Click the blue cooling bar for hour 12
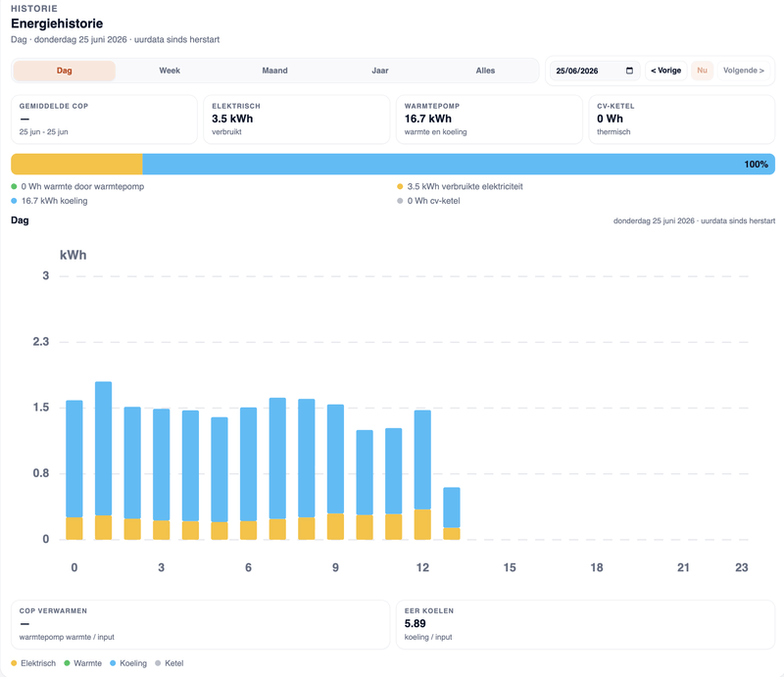Viewport: 784px width, 677px height. (x=422, y=459)
